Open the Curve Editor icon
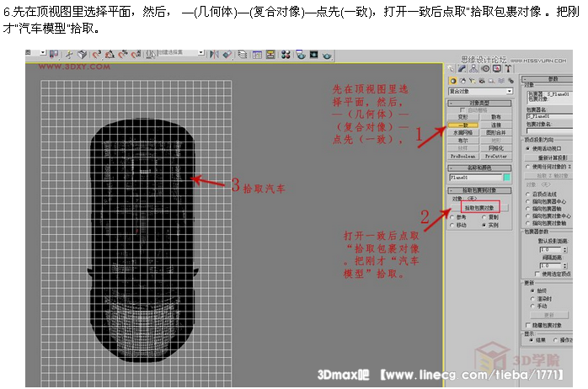 click(257, 55)
